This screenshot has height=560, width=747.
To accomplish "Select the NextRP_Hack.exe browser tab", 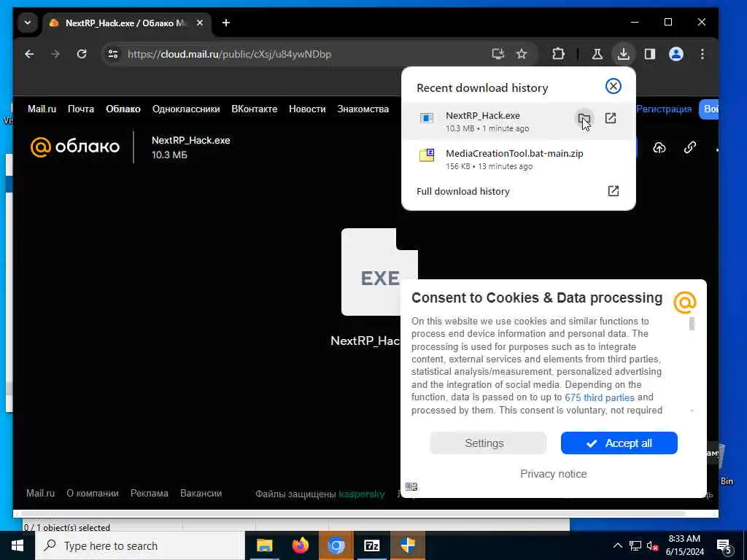I will 127,23.
